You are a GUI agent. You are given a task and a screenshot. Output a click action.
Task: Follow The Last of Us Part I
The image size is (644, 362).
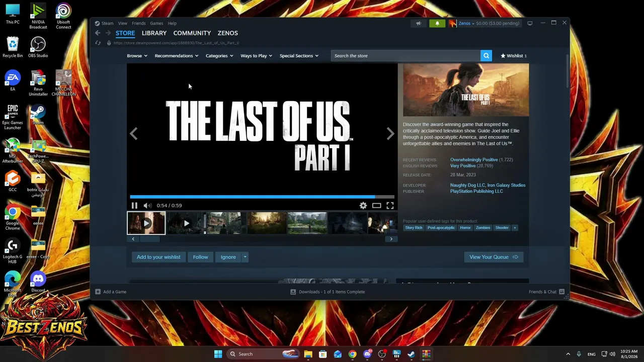[200, 257]
